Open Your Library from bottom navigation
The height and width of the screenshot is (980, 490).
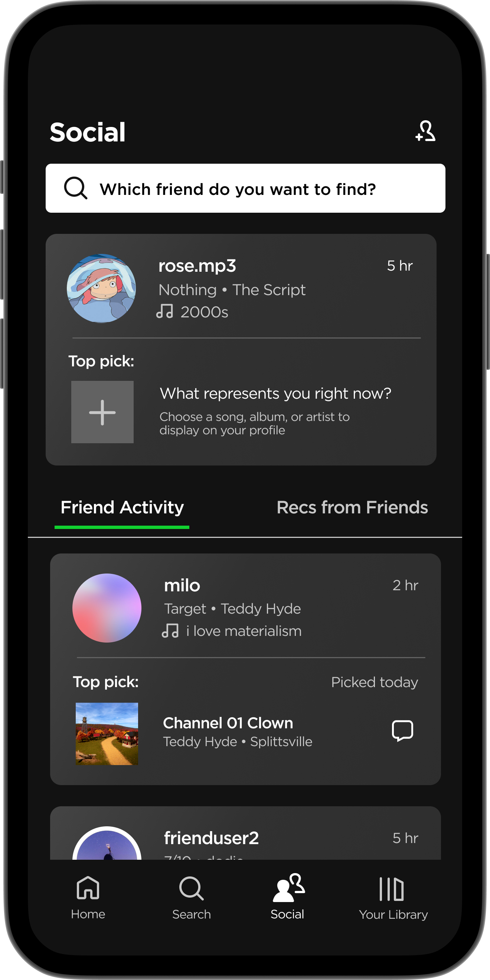pyautogui.click(x=393, y=898)
